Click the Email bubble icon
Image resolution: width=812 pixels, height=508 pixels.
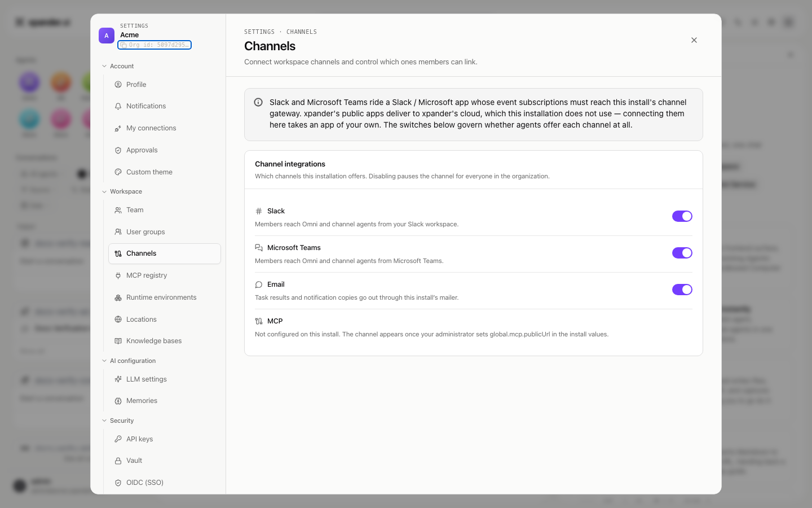259,284
